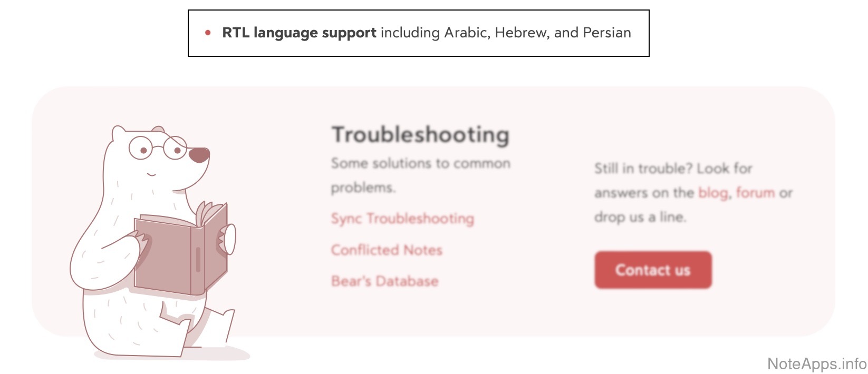Click 'Some solutions to common problems' text
868x374 pixels.
tap(420, 175)
